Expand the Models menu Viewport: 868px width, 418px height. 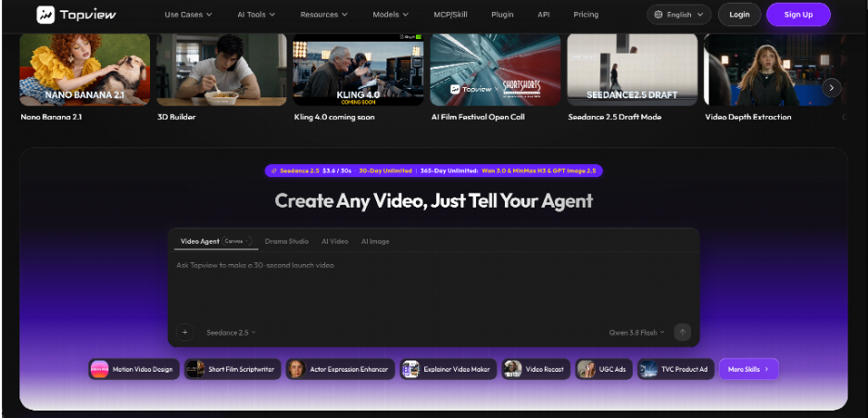click(390, 15)
